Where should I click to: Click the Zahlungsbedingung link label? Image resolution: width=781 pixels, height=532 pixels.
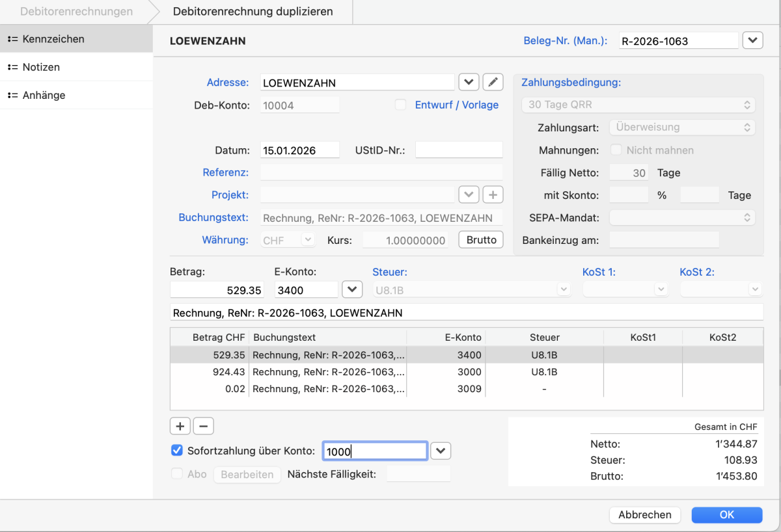[x=571, y=83]
